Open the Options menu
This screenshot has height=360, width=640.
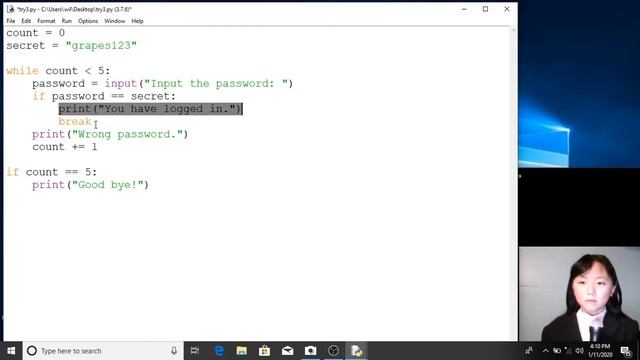tap(88, 21)
